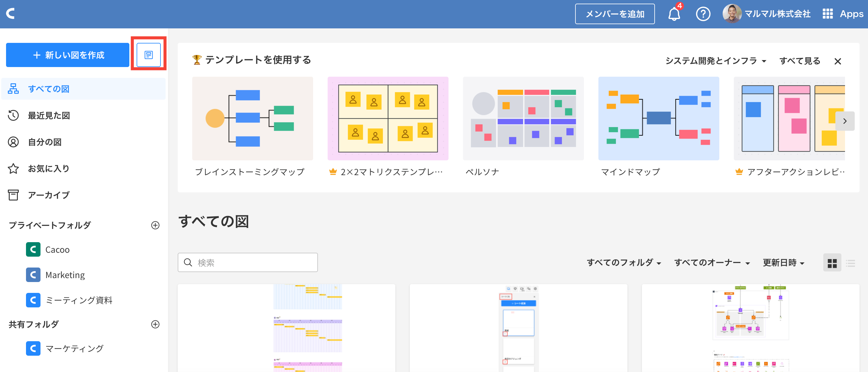
Task: Click the 新しい図を作成 button
Action: coord(68,55)
